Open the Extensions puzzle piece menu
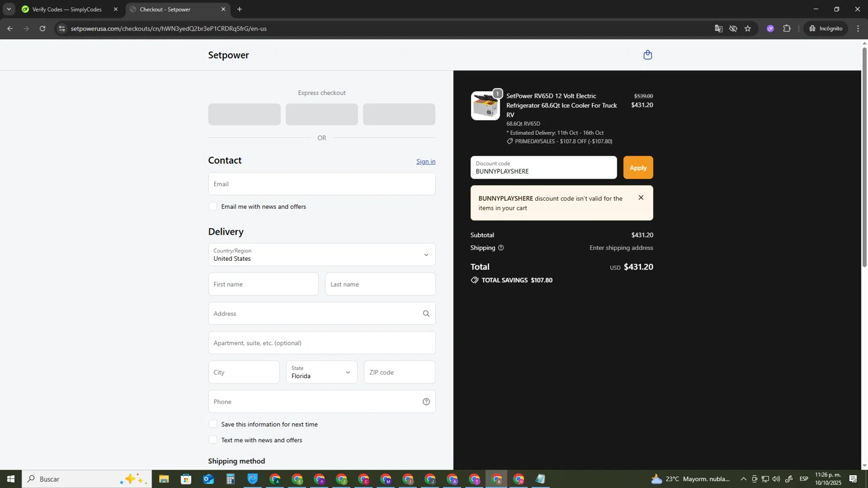 point(787,28)
